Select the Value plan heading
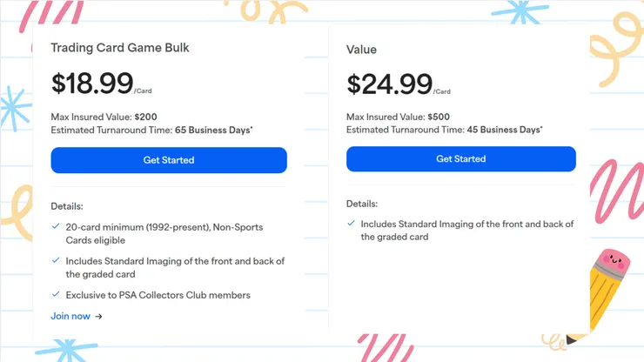Image resolution: width=644 pixels, height=362 pixels. pos(361,50)
